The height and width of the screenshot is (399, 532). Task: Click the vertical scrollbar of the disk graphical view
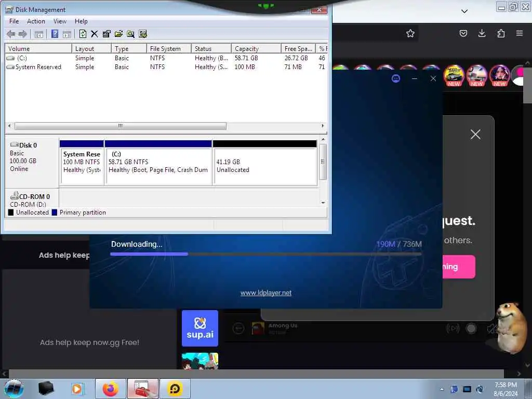coord(323,162)
